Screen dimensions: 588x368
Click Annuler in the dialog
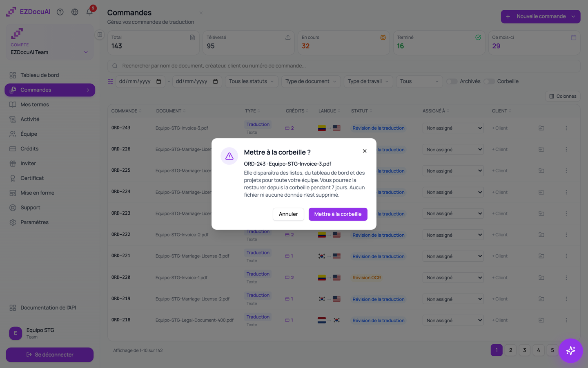click(288, 214)
